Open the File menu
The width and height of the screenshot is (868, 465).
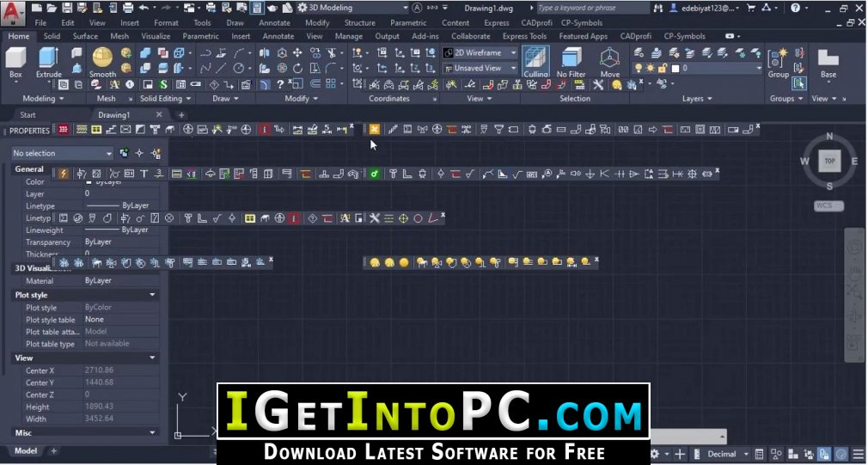tap(40, 22)
